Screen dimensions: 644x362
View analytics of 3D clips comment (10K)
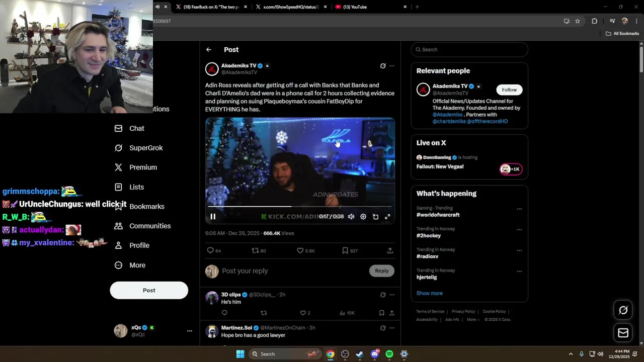tap(347, 313)
